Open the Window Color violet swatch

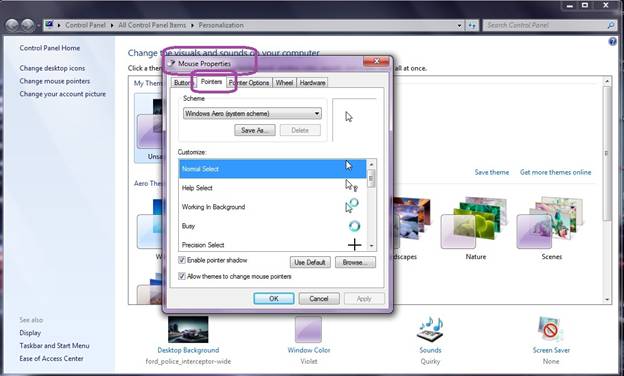tap(308, 329)
